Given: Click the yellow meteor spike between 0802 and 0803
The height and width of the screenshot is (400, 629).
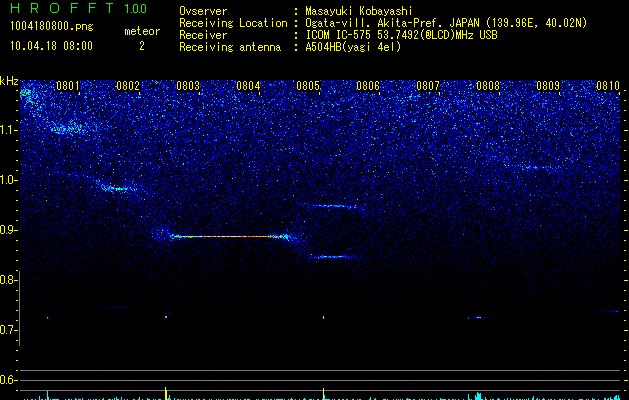Looking at the screenshot, I should click(166, 392).
